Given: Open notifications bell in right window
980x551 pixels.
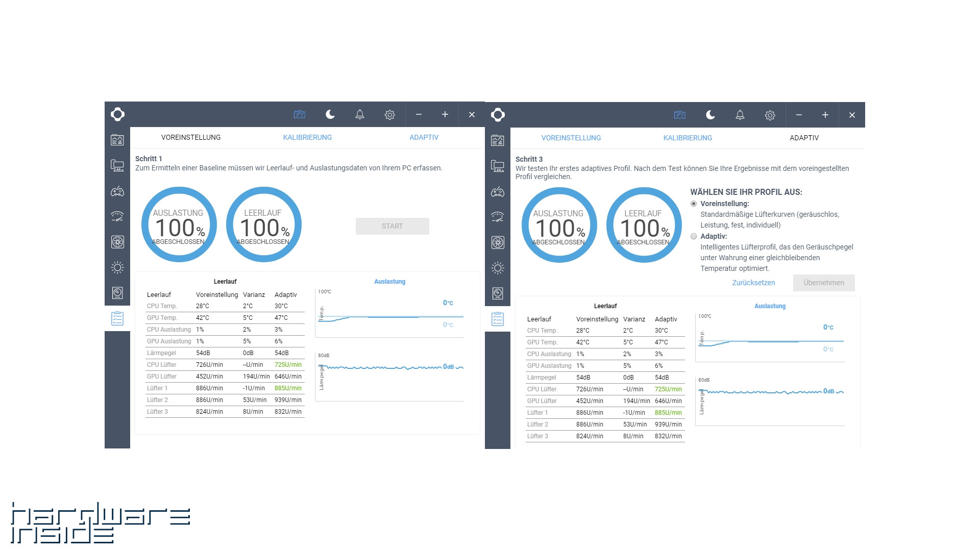Looking at the screenshot, I should tap(740, 115).
